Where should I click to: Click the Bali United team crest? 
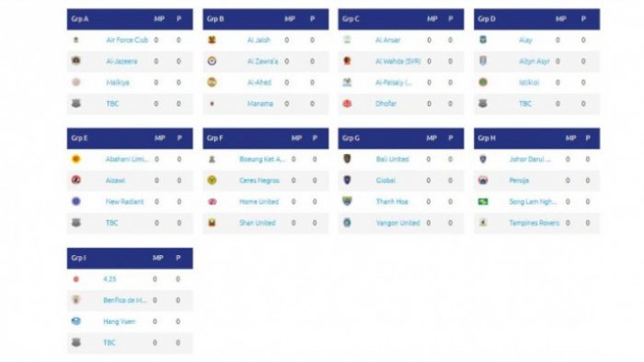coord(347,158)
